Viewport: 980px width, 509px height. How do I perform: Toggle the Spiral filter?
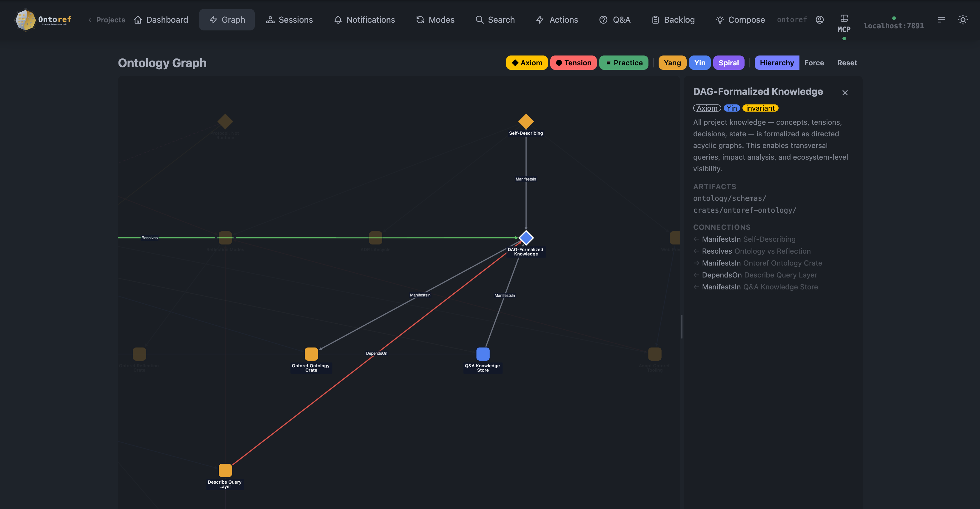(729, 62)
